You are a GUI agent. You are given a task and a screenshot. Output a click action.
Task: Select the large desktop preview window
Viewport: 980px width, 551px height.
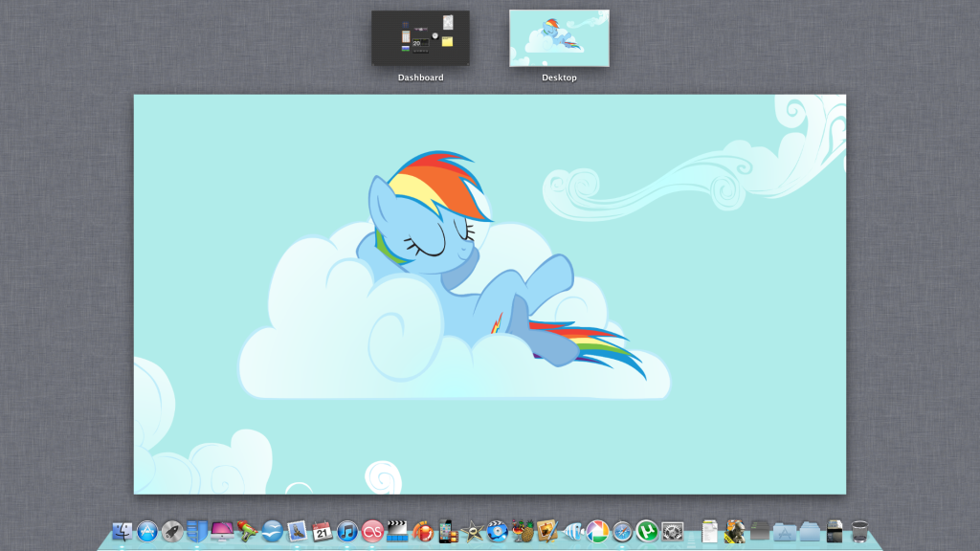click(x=490, y=295)
